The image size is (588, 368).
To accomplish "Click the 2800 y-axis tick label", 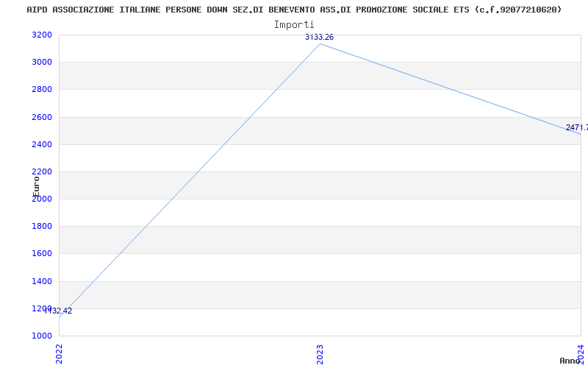I will click(x=42, y=89).
